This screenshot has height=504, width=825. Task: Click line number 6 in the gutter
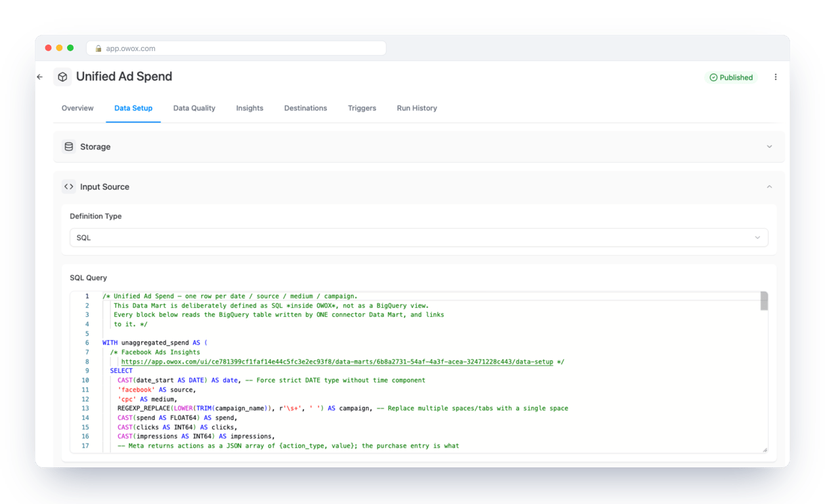(x=87, y=343)
